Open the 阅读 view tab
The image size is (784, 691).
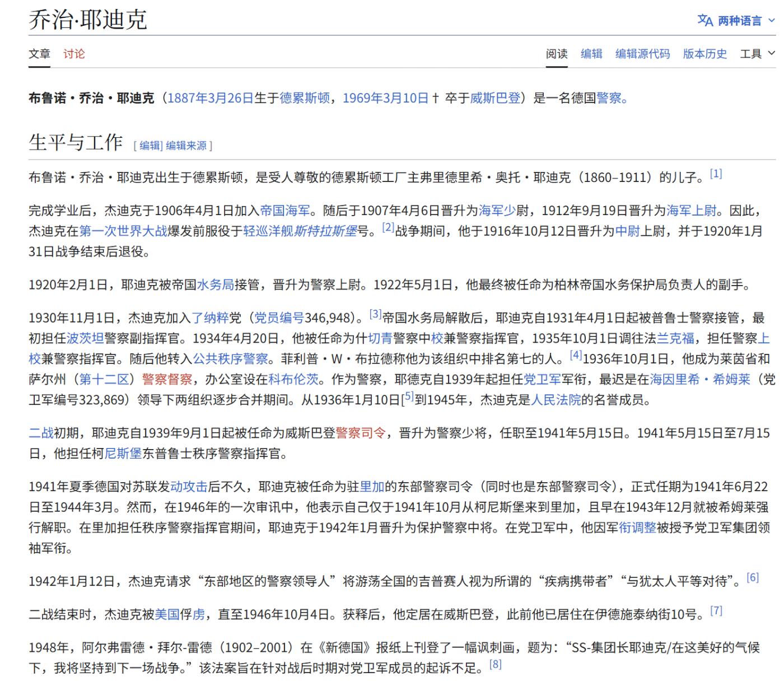click(x=557, y=54)
